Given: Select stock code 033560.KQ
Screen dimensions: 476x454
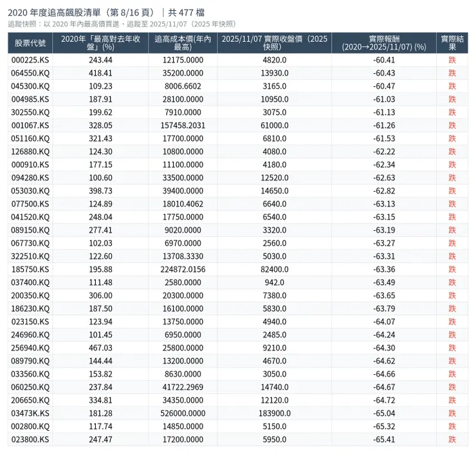Looking at the screenshot, I should pos(30,374).
